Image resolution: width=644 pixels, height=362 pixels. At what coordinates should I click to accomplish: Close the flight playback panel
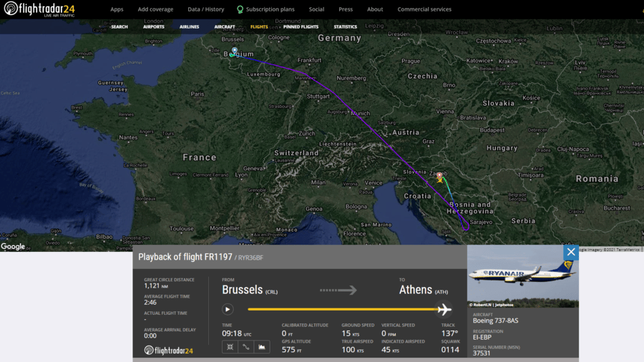tap(571, 252)
